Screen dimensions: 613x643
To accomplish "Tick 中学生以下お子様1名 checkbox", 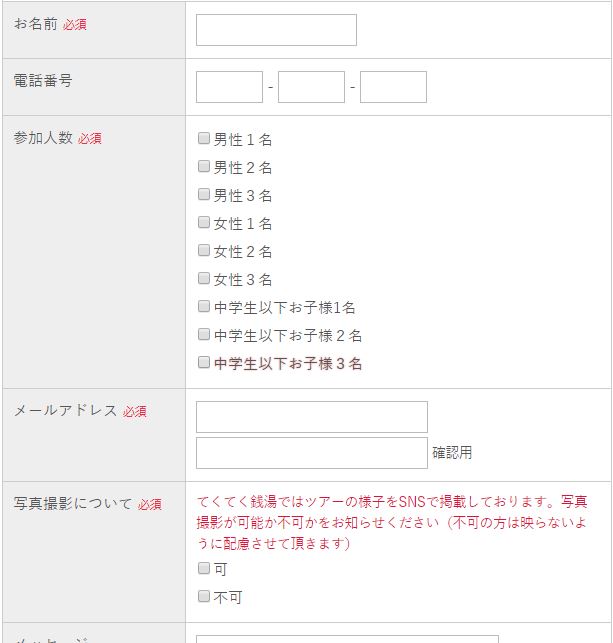I will (x=204, y=307).
